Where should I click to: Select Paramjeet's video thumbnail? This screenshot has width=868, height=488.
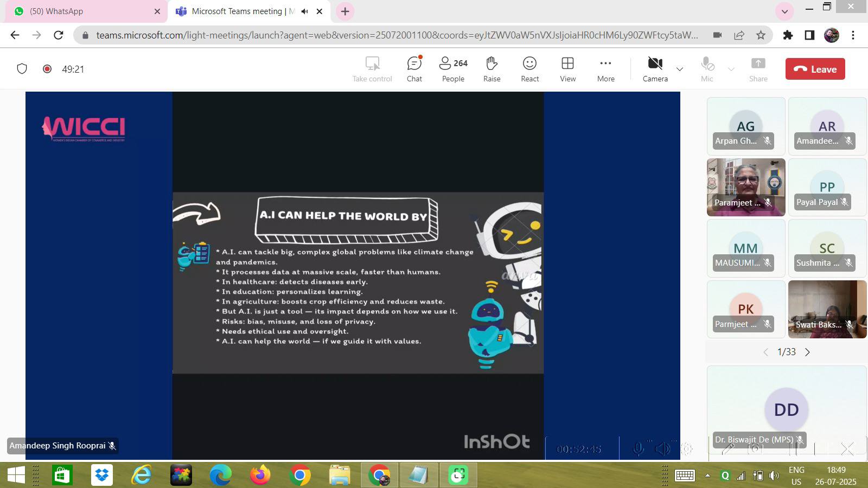pos(745,187)
